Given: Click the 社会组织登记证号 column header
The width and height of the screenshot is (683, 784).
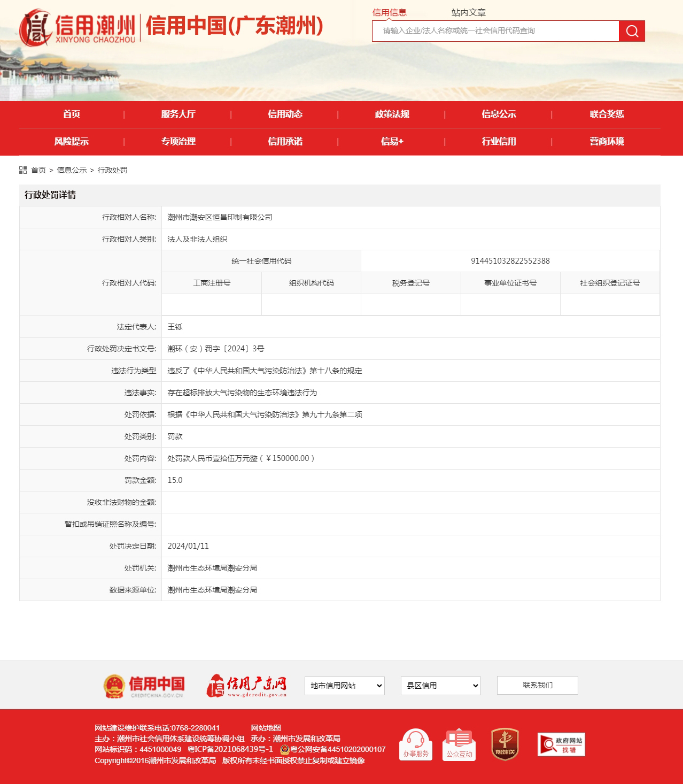Looking at the screenshot, I should pyautogui.click(x=610, y=283).
